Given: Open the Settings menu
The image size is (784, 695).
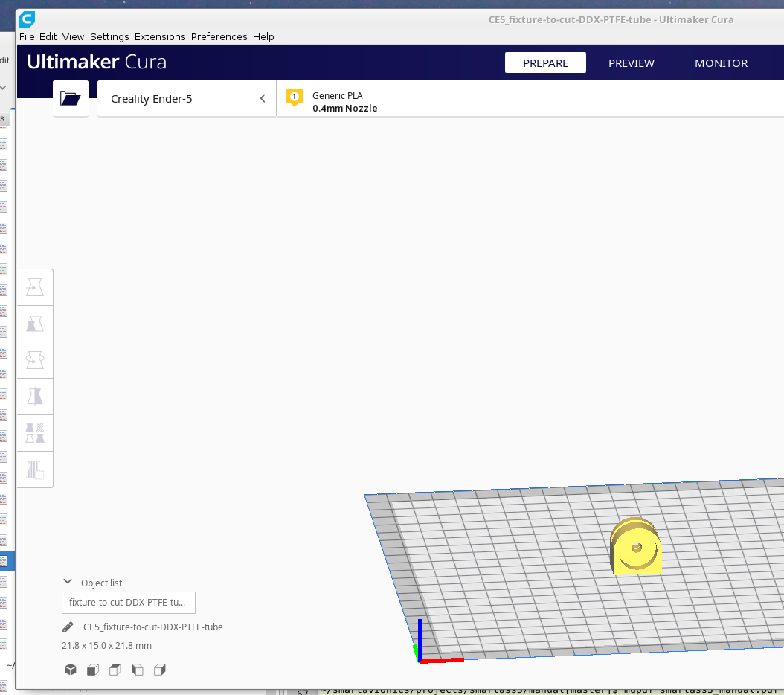Looking at the screenshot, I should coord(109,37).
